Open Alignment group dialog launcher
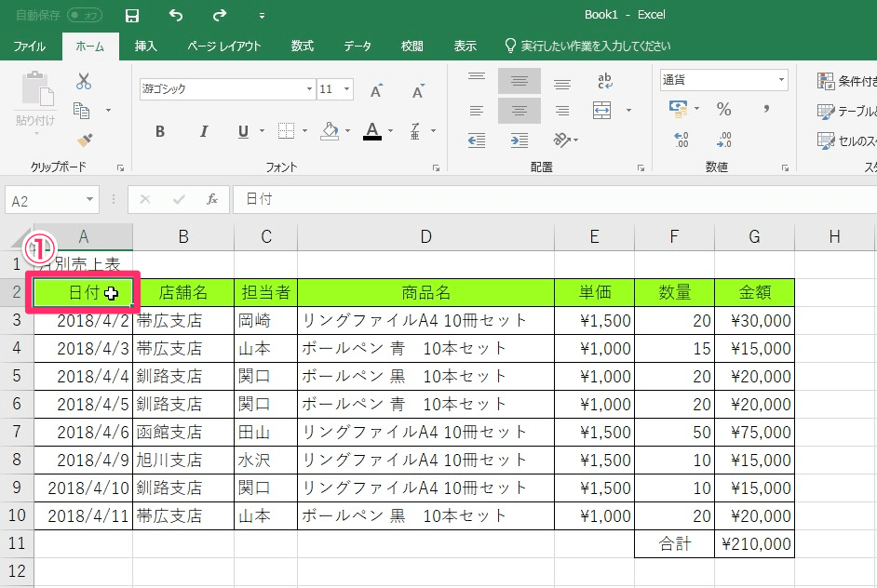 tap(641, 167)
